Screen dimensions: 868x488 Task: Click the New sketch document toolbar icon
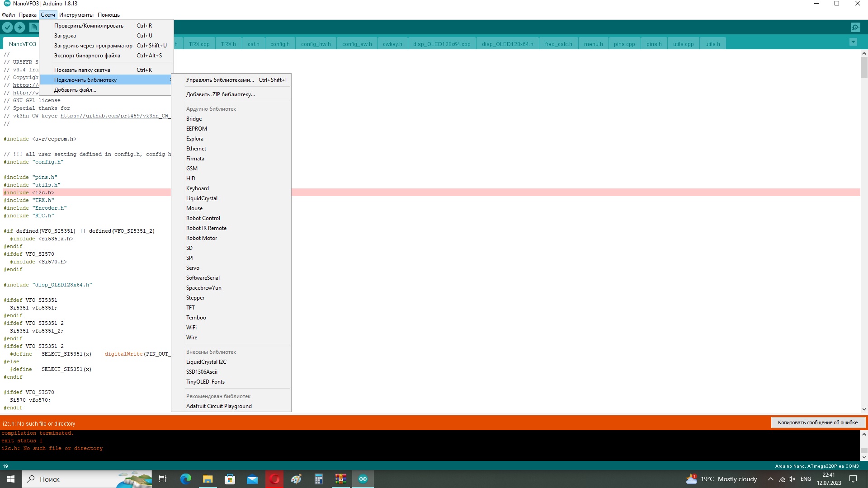click(x=33, y=28)
